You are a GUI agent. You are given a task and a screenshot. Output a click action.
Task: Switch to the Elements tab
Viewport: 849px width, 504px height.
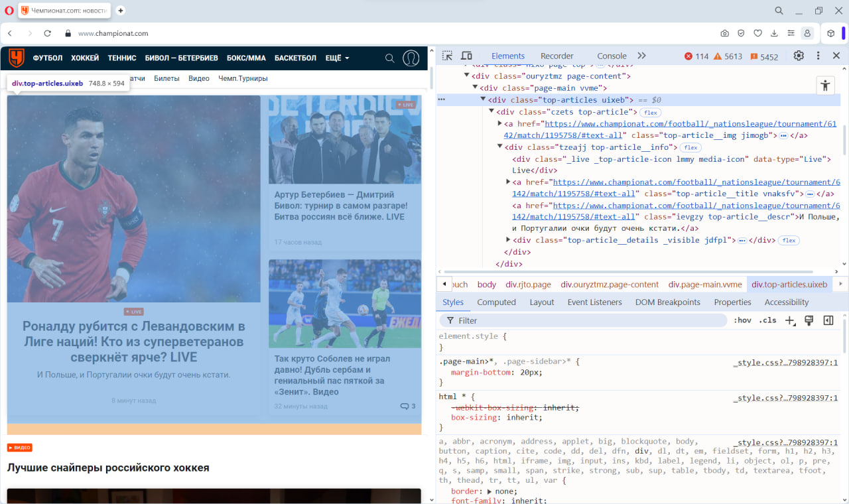click(508, 56)
